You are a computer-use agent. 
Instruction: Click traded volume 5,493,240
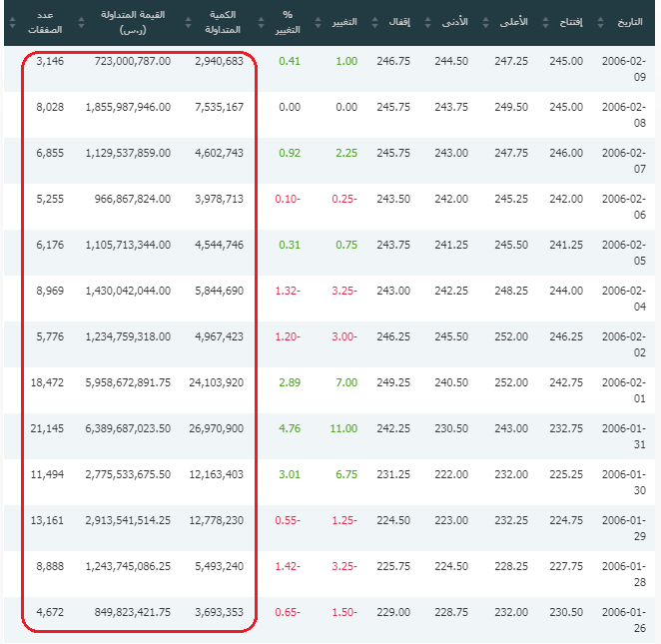(x=219, y=567)
